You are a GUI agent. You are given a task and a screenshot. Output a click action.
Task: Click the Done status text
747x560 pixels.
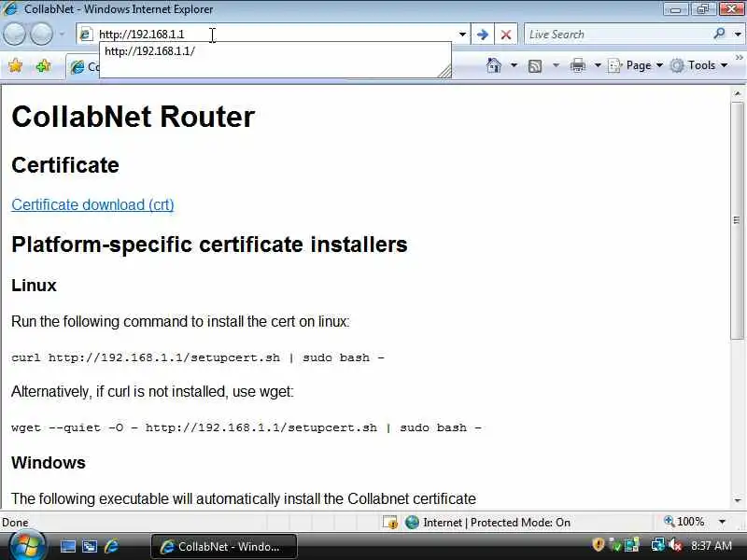point(15,523)
